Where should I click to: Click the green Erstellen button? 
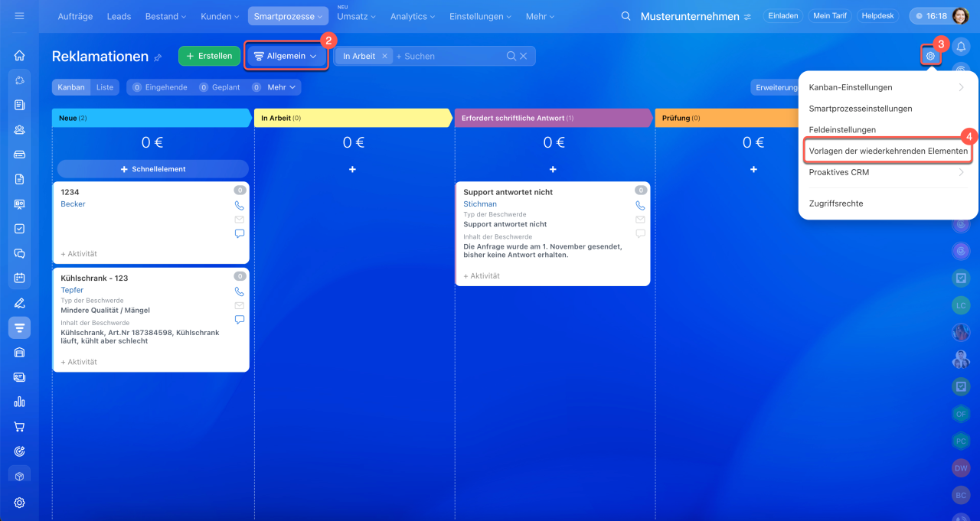[209, 56]
